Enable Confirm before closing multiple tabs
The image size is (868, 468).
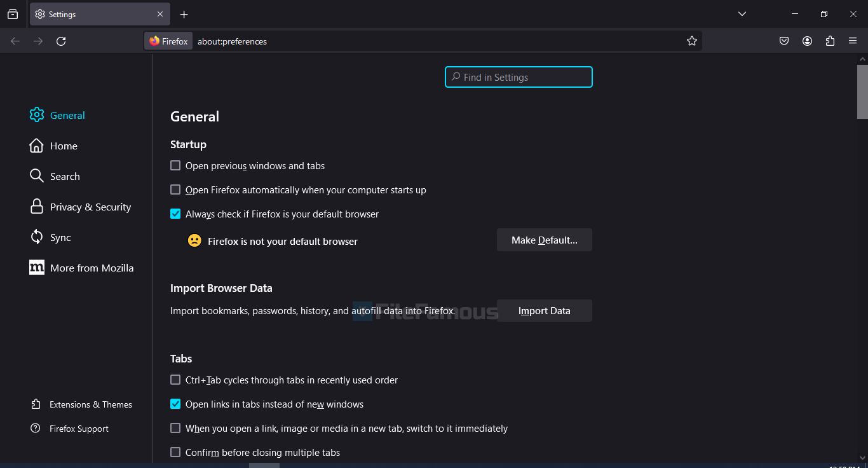point(175,452)
